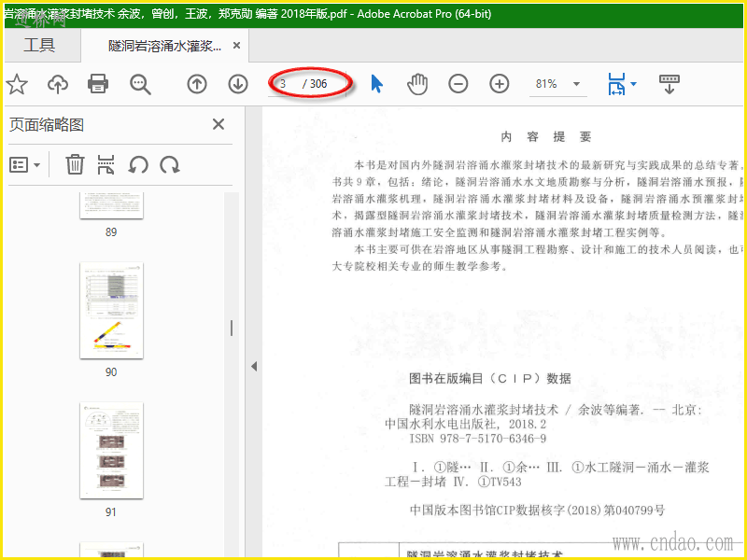Go to previous page with the up arrow
The width and height of the screenshot is (747, 560).
point(197,84)
